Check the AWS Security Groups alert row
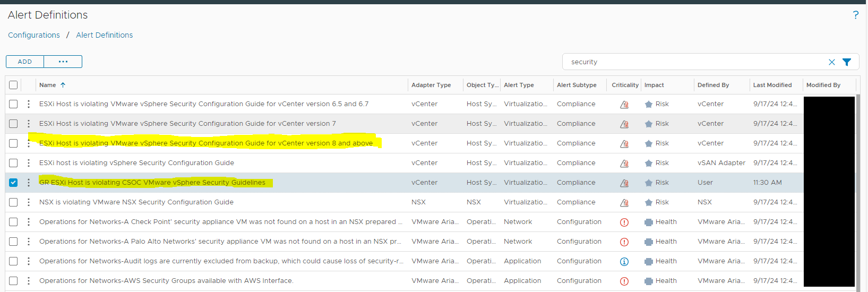 click(13, 281)
